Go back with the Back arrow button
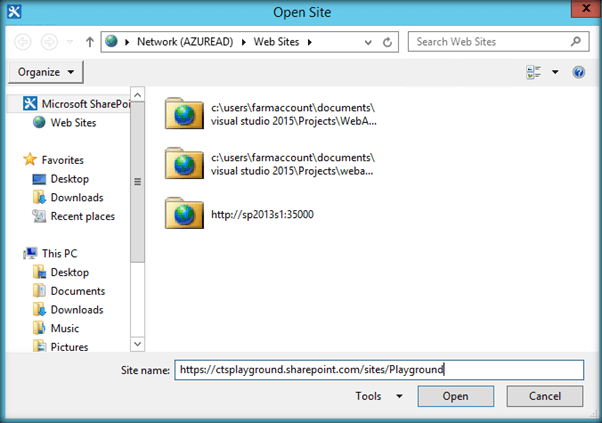602x423 pixels. coord(23,42)
